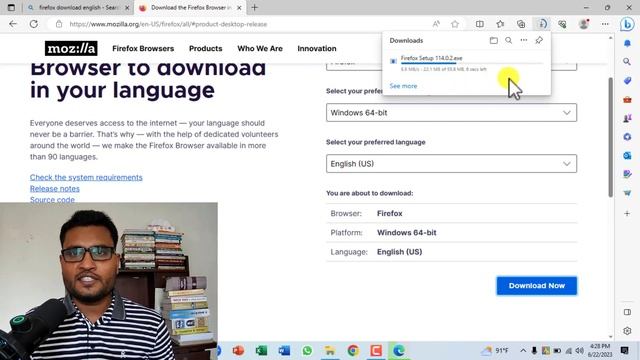Open Products nav menu
Screen dimensions: 640x360
click(205, 49)
